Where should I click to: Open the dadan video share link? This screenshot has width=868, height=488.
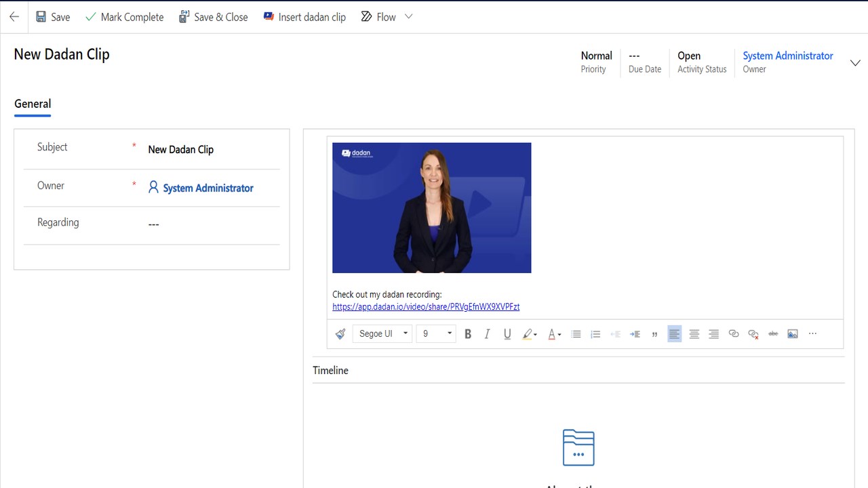(426, 307)
